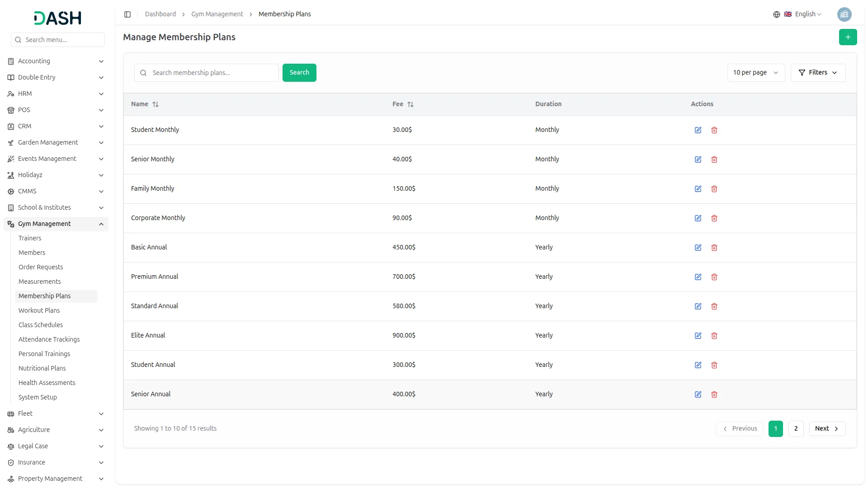Open the DASH logo home

pos(57,18)
